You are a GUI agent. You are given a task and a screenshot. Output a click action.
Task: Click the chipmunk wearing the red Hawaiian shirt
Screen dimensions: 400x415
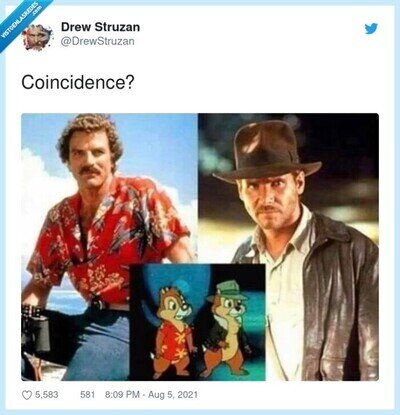172,332
